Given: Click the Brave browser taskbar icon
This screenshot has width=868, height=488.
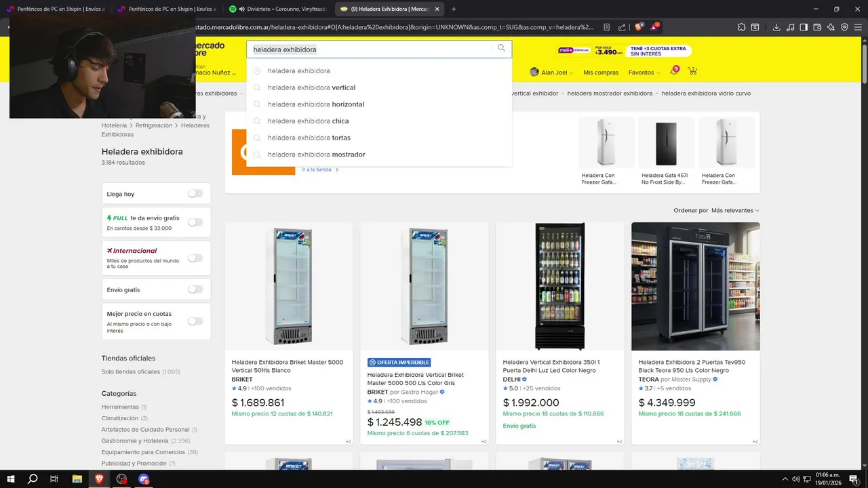Looking at the screenshot, I should [x=100, y=479].
